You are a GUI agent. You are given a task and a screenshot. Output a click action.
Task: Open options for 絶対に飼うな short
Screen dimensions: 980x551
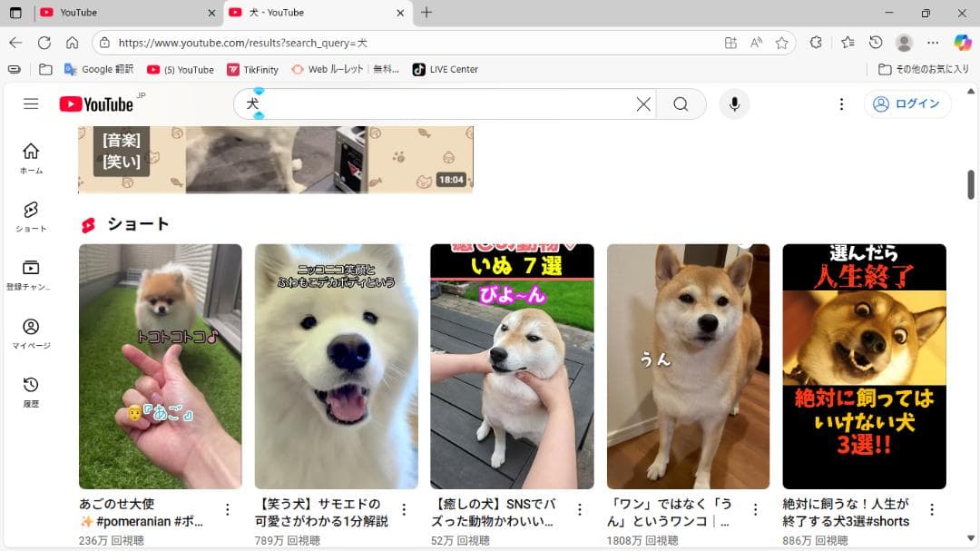(x=932, y=510)
